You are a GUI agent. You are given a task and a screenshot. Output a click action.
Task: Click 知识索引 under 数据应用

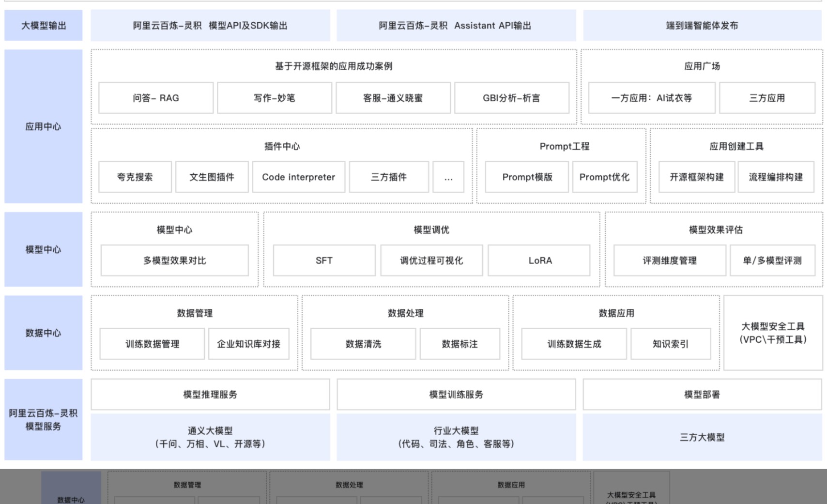671,344
